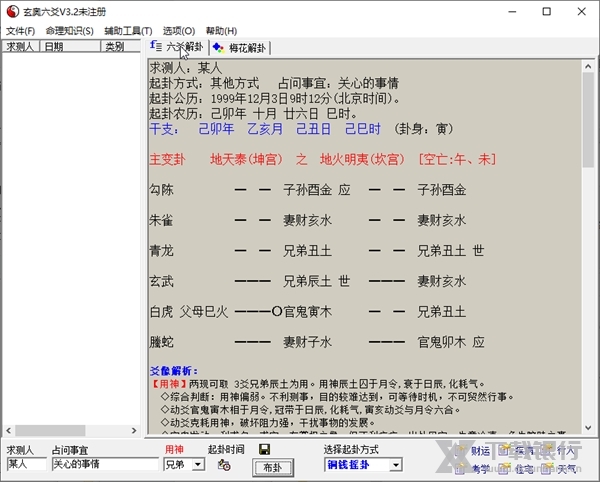Click the 【用神】 analysis label
This screenshot has height=482, width=600.
pos(170,384)
